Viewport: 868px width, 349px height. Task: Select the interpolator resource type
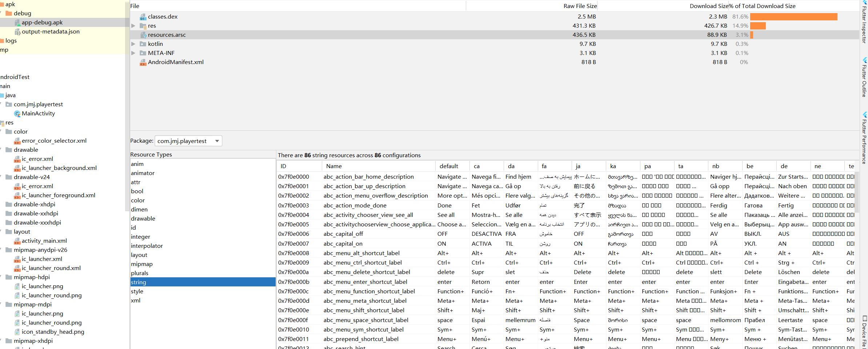203,246
